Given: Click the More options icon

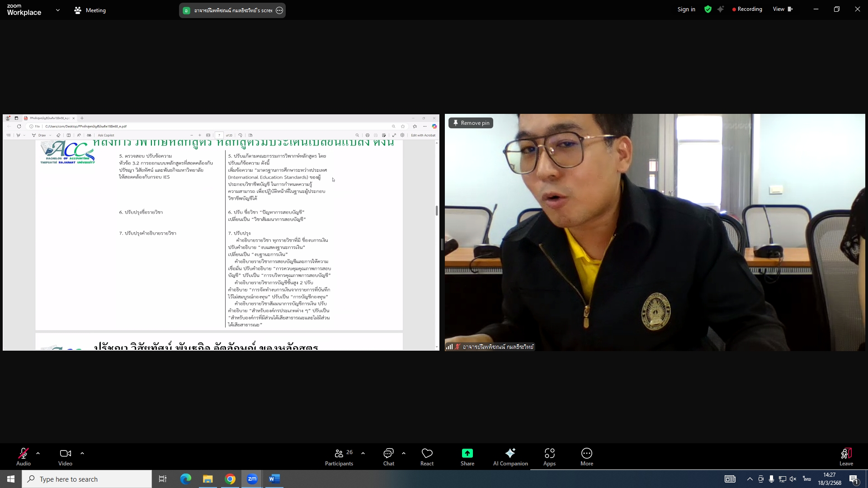Looking at the screenshot, I should 586,453.
